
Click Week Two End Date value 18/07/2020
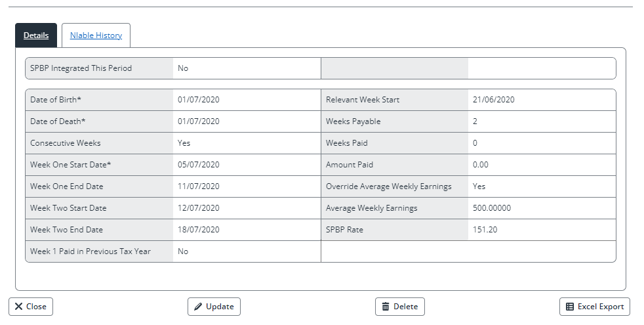click(199, 230)
